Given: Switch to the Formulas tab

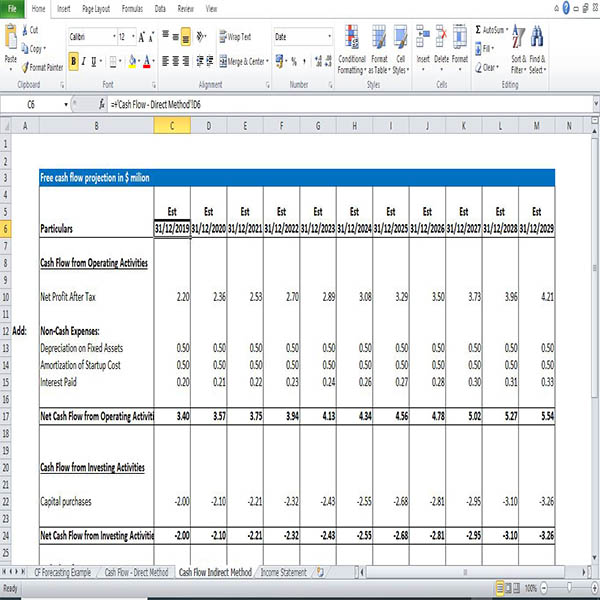Looking at the screenshot, I should (132, 8).
